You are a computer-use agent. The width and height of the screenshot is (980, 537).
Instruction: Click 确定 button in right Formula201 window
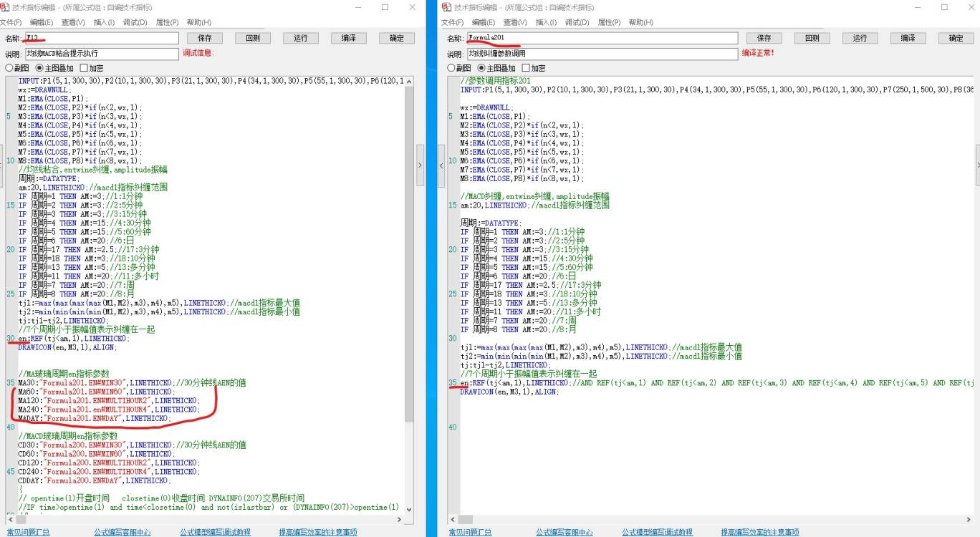click(956, 38)
